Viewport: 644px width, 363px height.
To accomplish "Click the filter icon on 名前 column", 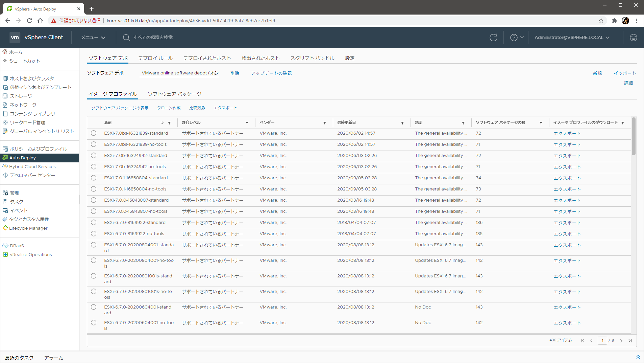I will pos(169,123).
